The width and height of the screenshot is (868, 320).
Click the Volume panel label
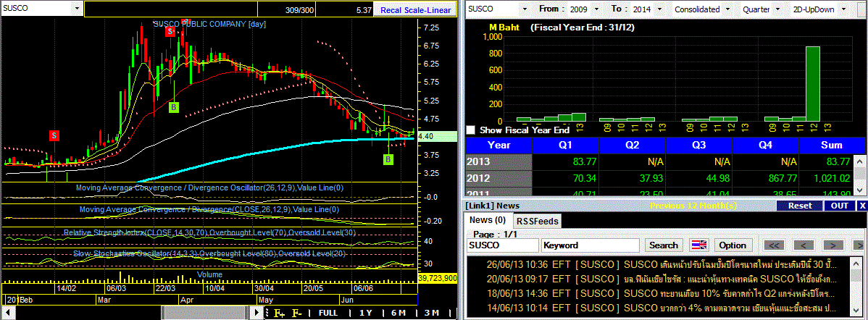[210, 274]
